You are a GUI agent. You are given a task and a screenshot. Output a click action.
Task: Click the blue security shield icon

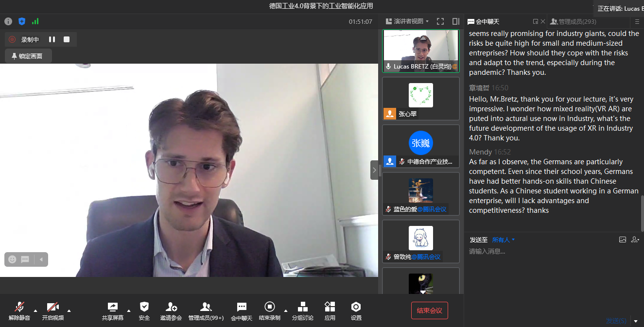click(21, 21)
